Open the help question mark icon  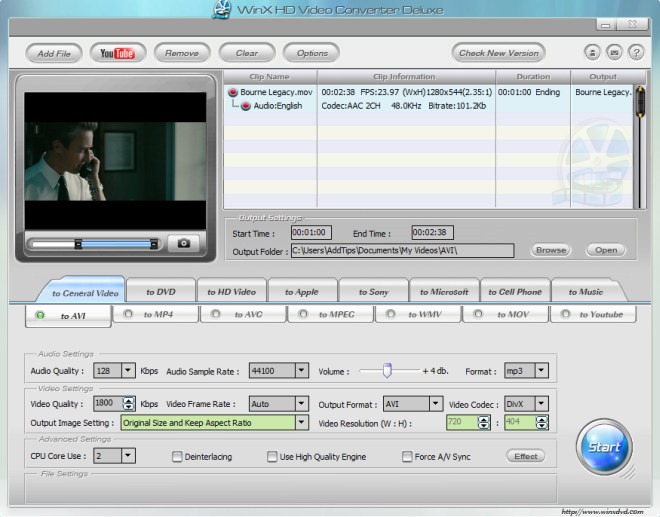pos(636,53)
